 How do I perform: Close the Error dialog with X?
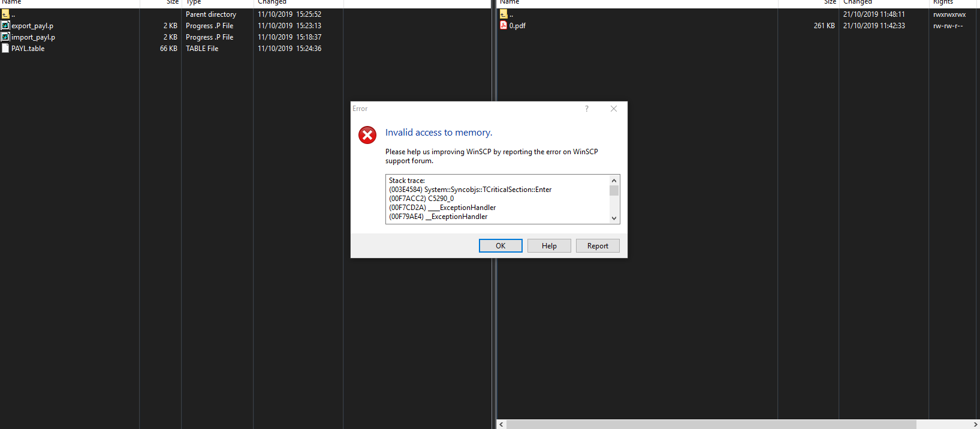click(x=613, y=109)
